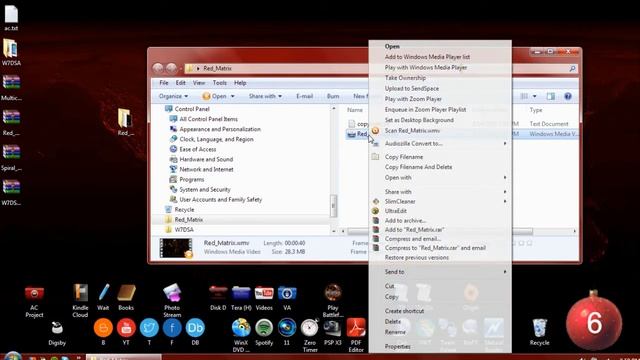Select the Multic... archive on desktop
The width and height of the screenshot is (640, 360).
click(x=11, y=87)
